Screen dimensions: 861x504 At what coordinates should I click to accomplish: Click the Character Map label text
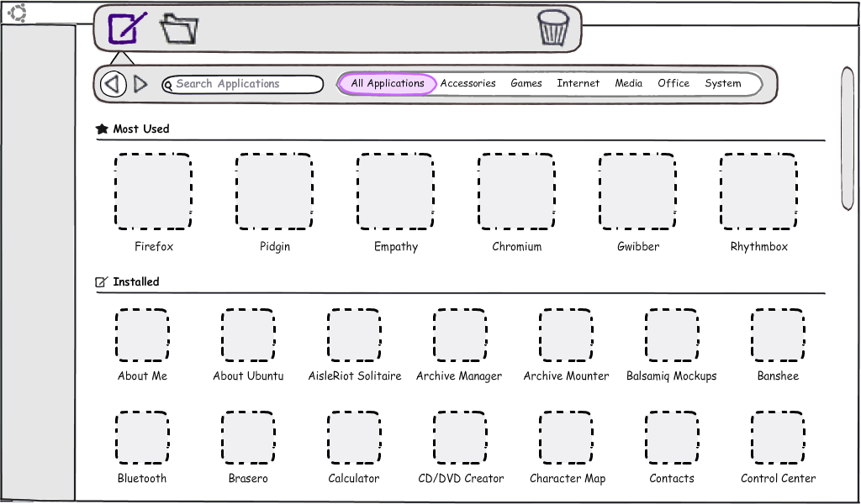point(568,479)
